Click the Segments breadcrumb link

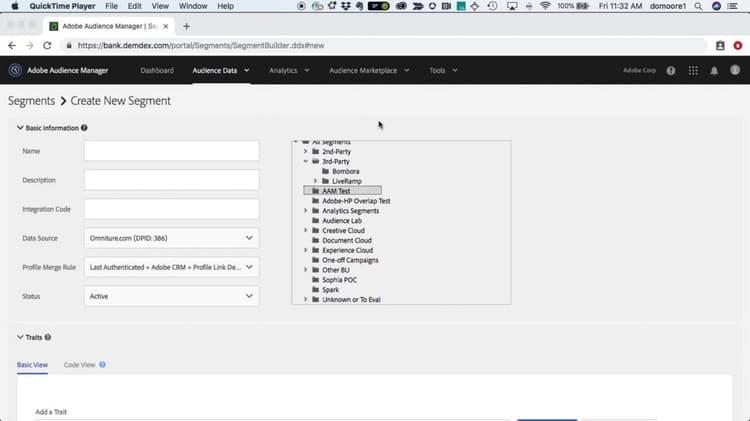(x=31, y=101)
